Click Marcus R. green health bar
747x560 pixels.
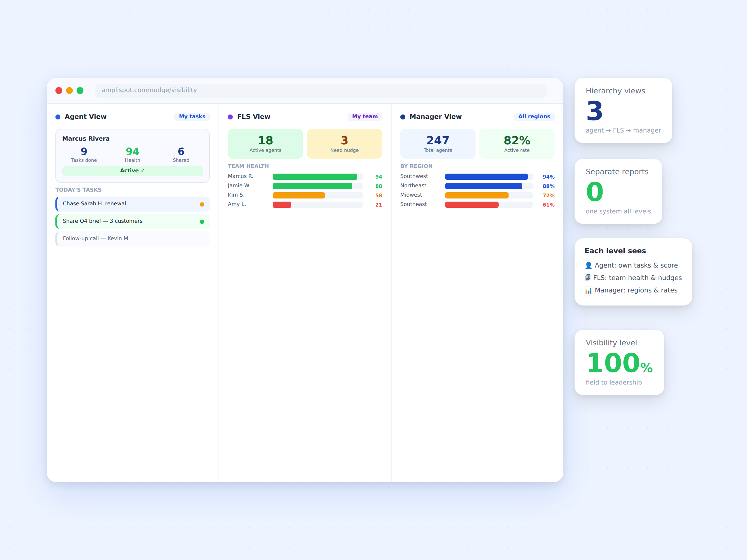(315, 176)
